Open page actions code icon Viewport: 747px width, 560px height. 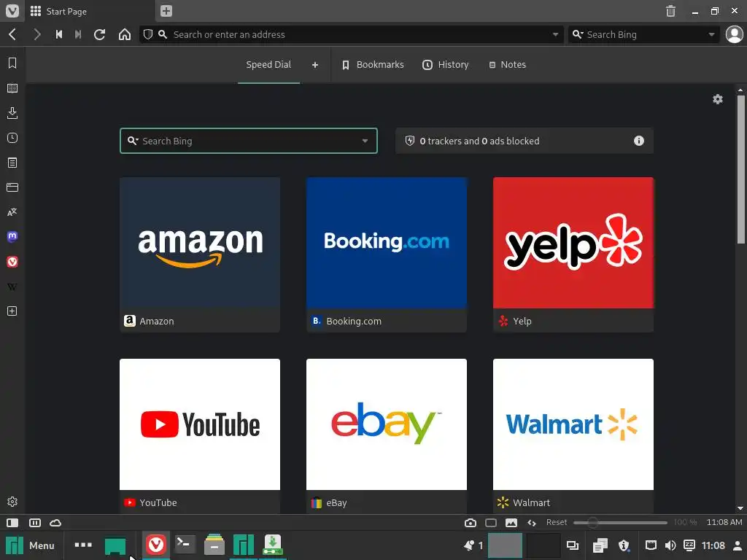532,523
